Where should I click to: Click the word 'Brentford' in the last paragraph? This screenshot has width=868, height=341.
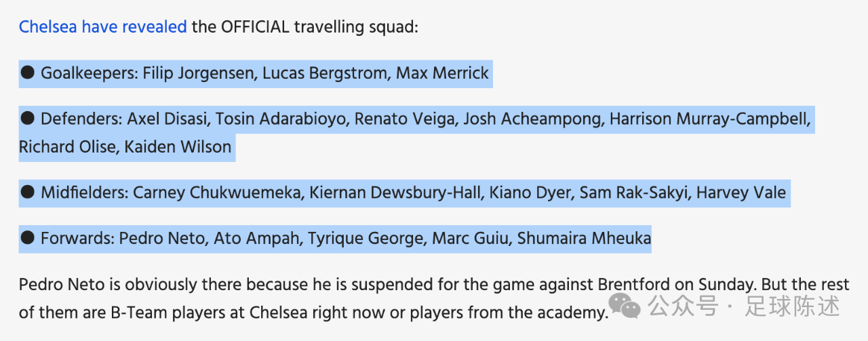pos(633,283)
